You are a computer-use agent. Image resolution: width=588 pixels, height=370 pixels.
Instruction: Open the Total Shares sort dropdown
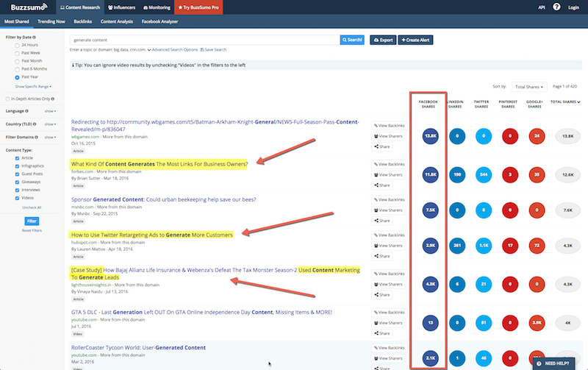pos(529,87)
